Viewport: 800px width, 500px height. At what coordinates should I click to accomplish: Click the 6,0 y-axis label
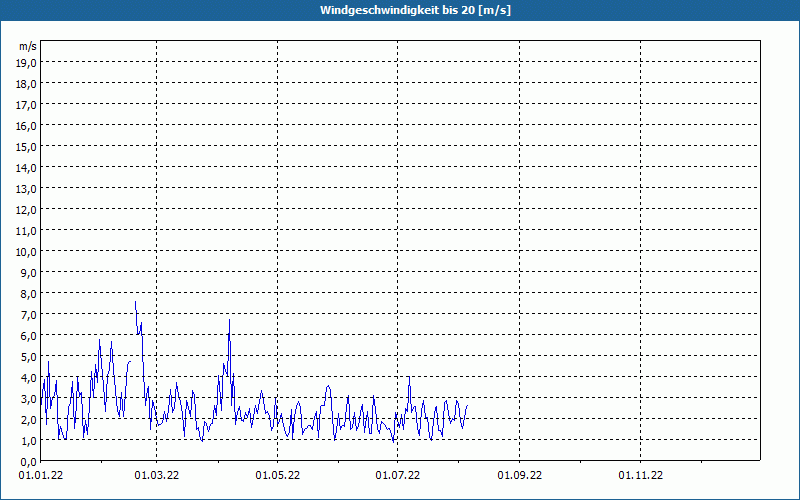pos(28,336)
